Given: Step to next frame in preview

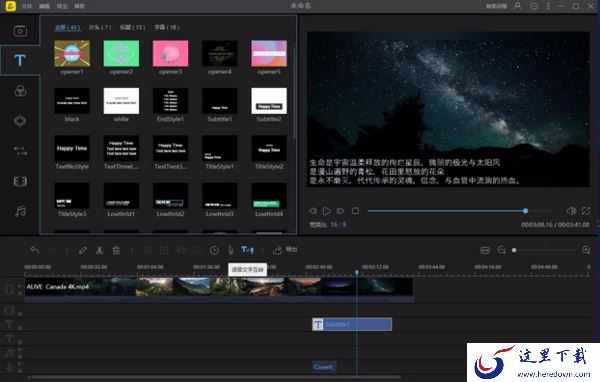Looking at the screenshot, I should click(341, 211).
